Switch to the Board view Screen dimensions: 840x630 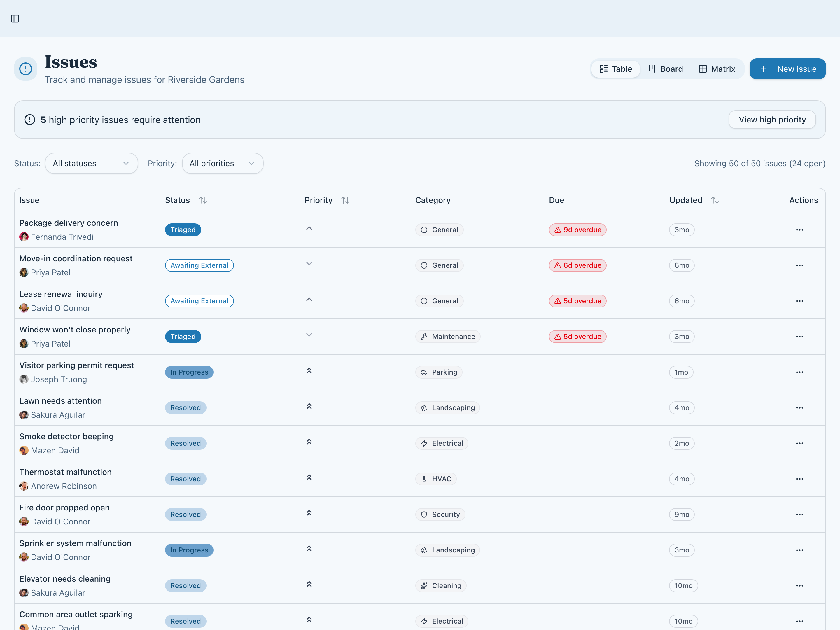665,69
